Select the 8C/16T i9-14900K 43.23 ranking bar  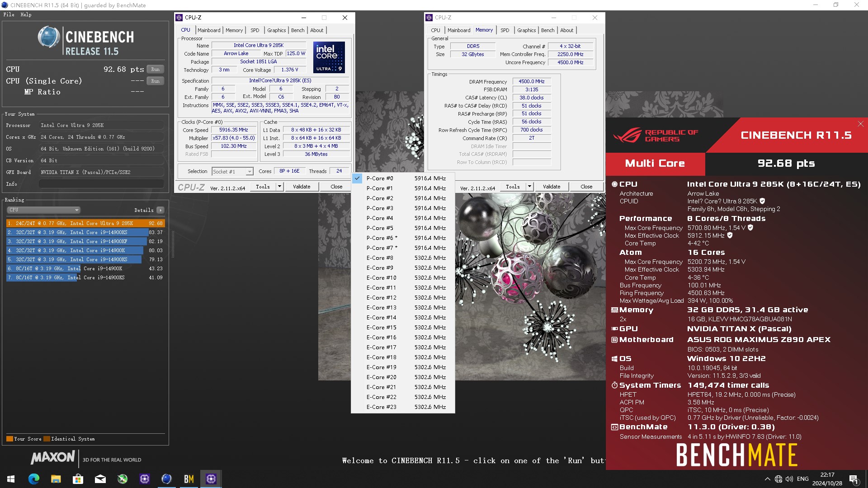85,268
